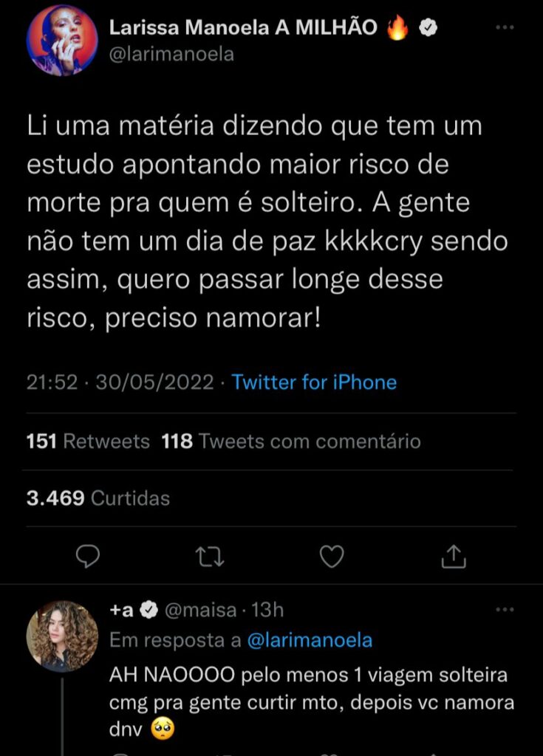
Task: Like the tweet with the heart icon
Action: 332,555
